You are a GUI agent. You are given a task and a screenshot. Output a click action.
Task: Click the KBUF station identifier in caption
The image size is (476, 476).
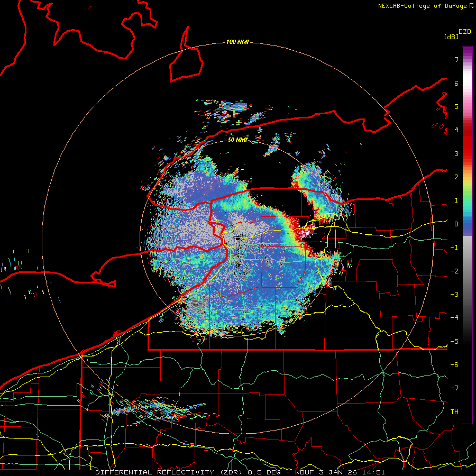click(x=305, y=472)
